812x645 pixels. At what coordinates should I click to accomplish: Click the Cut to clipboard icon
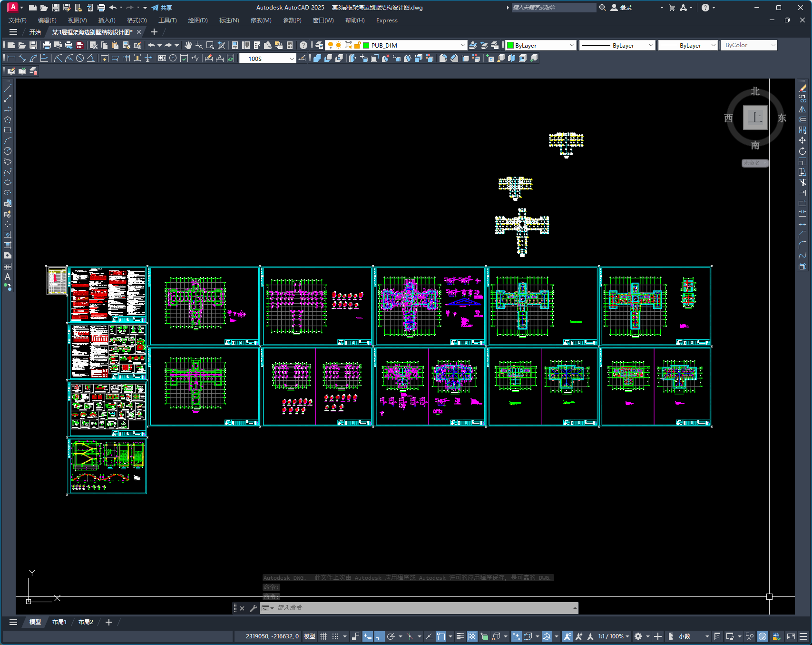click(x=94, y=45)
